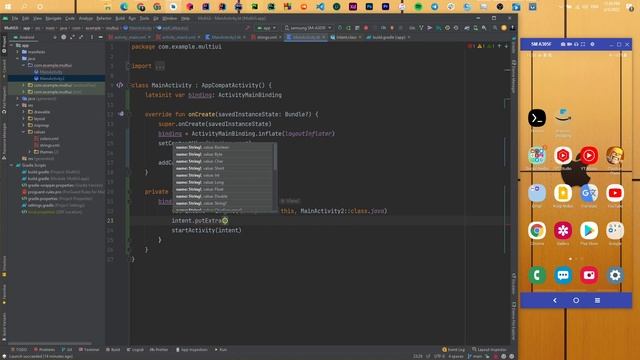Open Play Store on phone mirror
640x360 pixels.
click(589, 231)
